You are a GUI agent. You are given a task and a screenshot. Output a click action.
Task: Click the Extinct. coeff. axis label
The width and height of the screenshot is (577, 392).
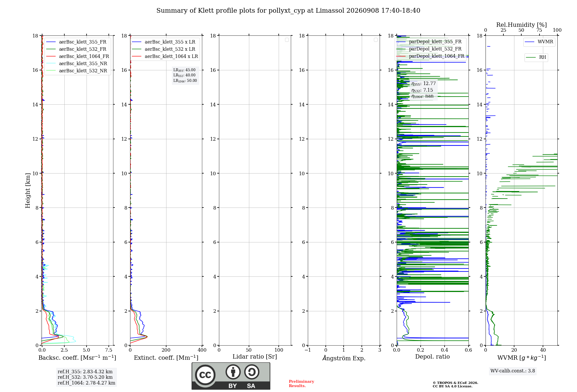(x=166, y=358)
